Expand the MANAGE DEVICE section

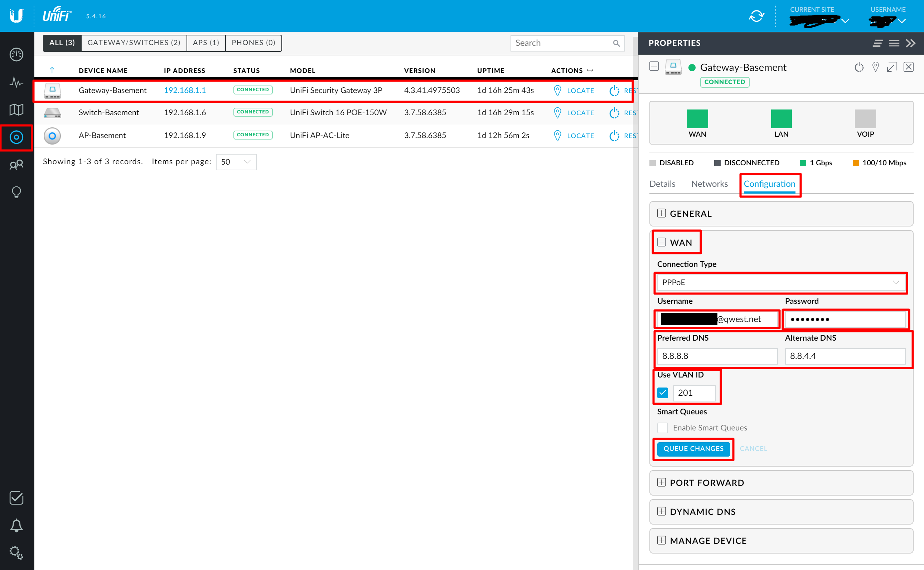tap(662, 540)
